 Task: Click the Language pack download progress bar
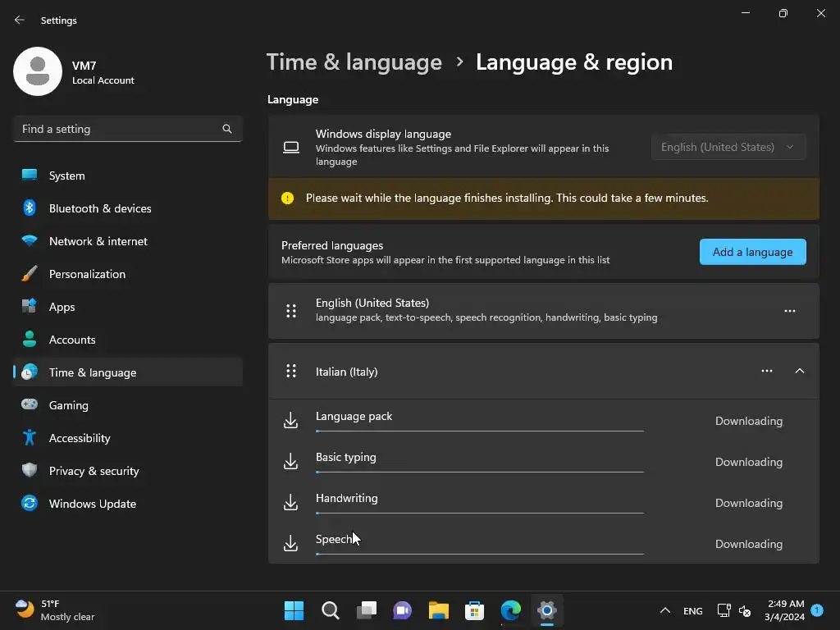pyautogui.click(x=479, y=431)
